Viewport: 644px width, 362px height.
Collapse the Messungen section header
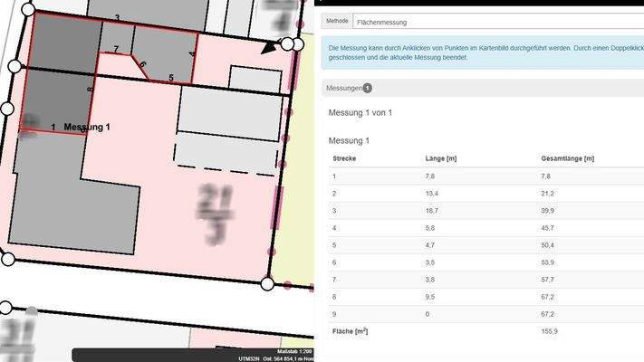point(344,88)
